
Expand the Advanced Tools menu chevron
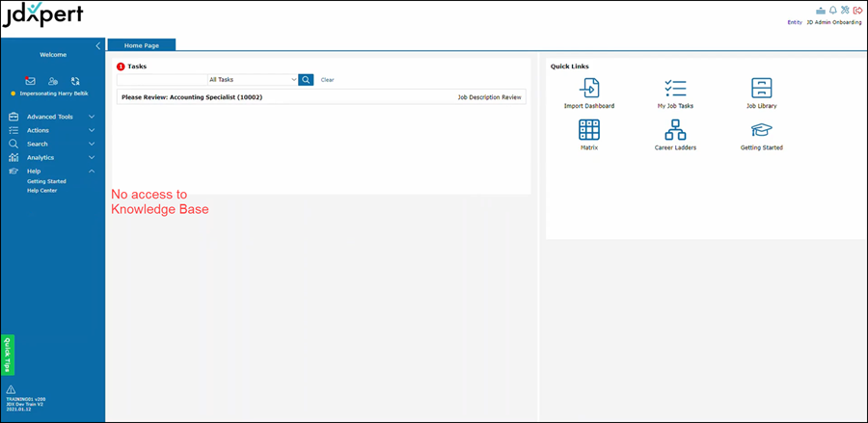[92, 117]
